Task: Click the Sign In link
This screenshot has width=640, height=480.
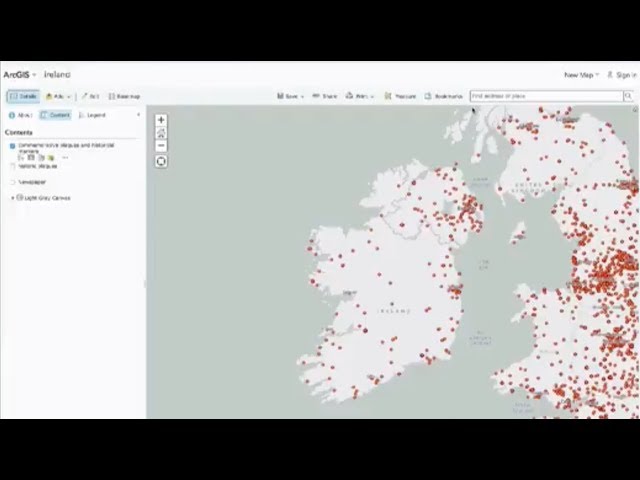Action: [x=622, y=75]
